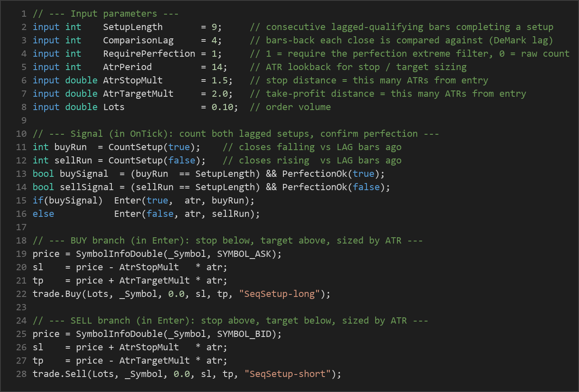
Task: Click the "SeqSetup-short" string literal
Action: 288,374
